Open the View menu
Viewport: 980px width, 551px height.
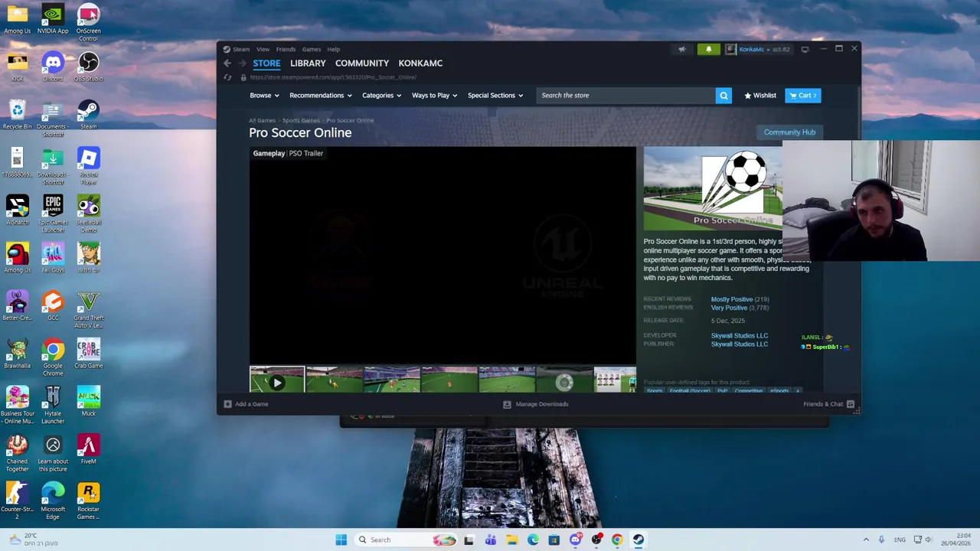tap(263, 49)
